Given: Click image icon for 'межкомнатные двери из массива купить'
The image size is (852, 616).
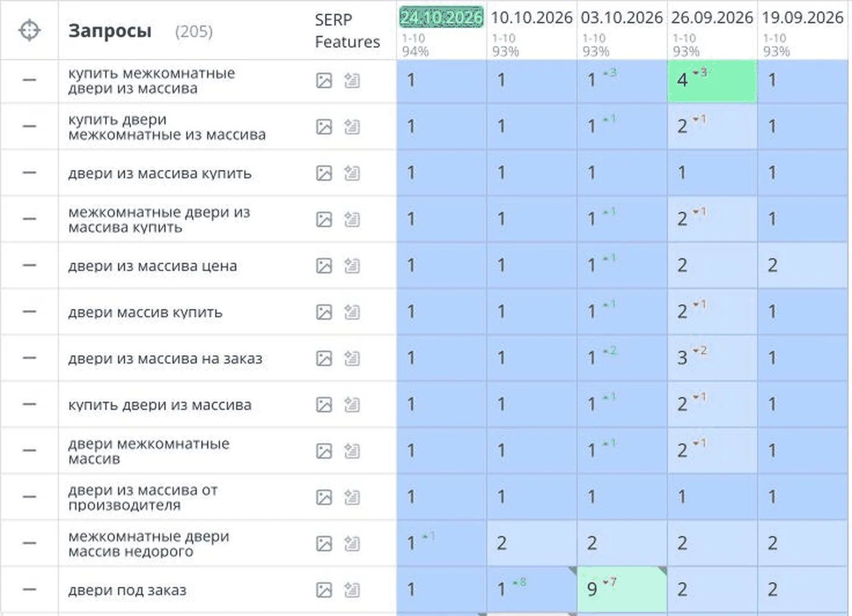Looking at the screenshot, I should click(324, 219).
